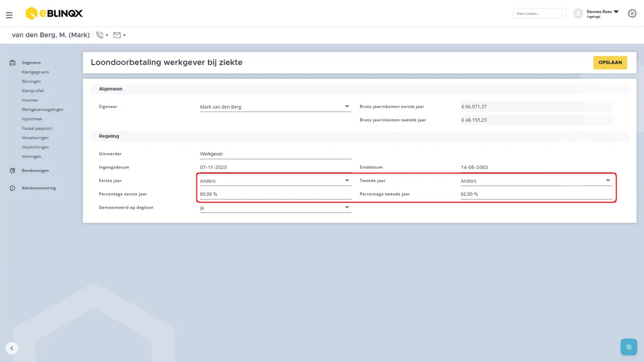644x362 pixels.
Task: Click the eBlinqx logo
Action: point(54,13)
